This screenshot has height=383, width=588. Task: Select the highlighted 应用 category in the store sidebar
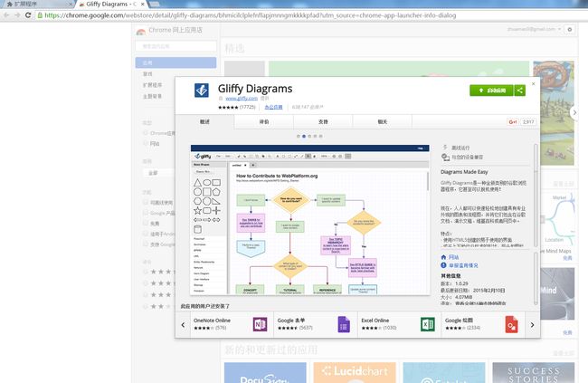[175, 62]
